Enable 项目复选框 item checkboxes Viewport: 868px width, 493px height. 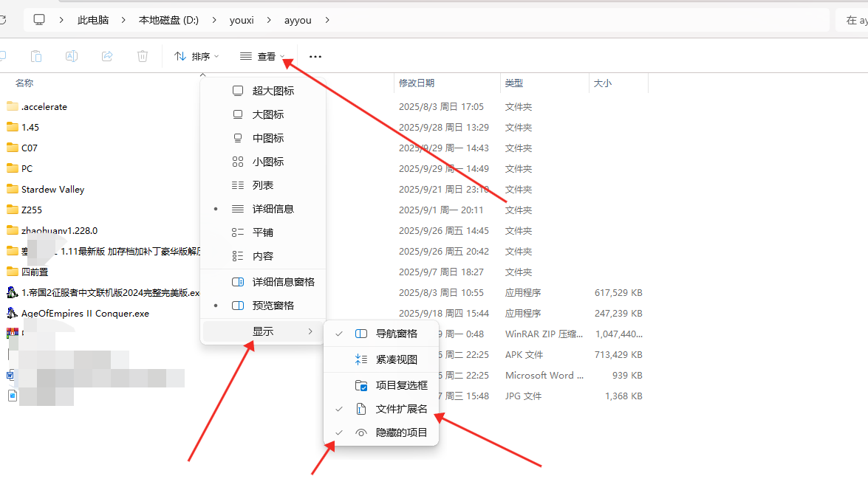pyautogui.click(x=401, y=385)
